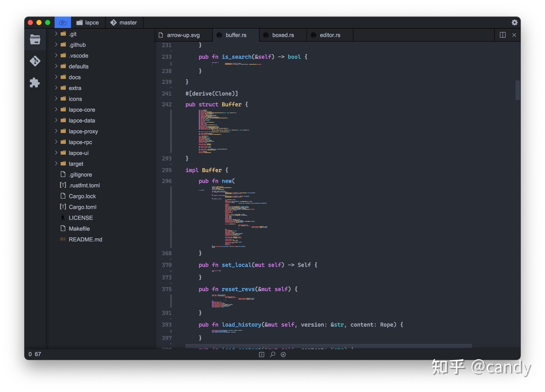Image resolution: width=545 pixels, height=392 pixels.
Task: Show problems panel from status bar
Action: click(x=283, y=354)
